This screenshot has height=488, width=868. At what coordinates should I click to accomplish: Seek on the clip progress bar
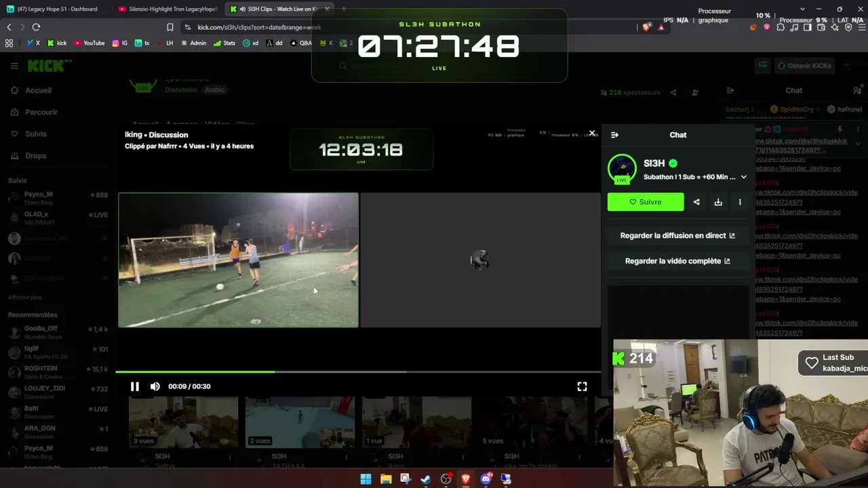tap(358, 371)
